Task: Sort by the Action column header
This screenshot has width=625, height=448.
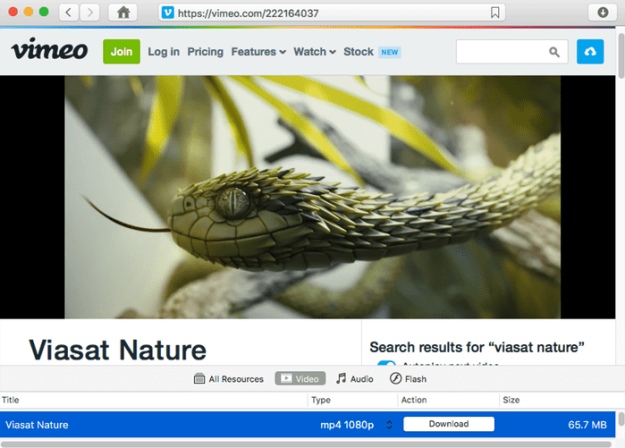Action: pos(448,400)
